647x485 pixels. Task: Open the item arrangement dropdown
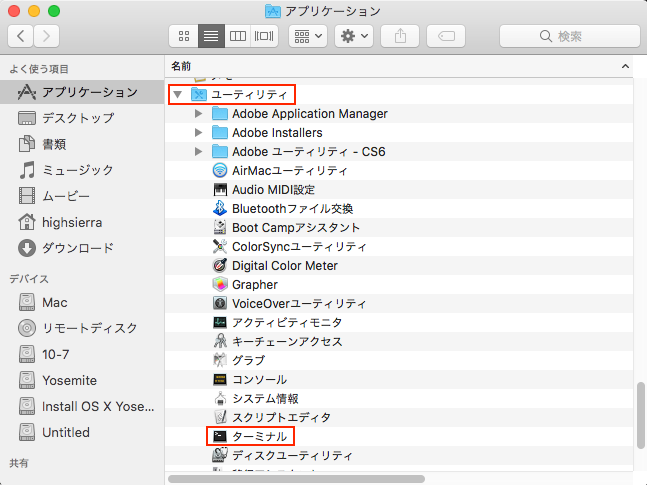(308, 36)
